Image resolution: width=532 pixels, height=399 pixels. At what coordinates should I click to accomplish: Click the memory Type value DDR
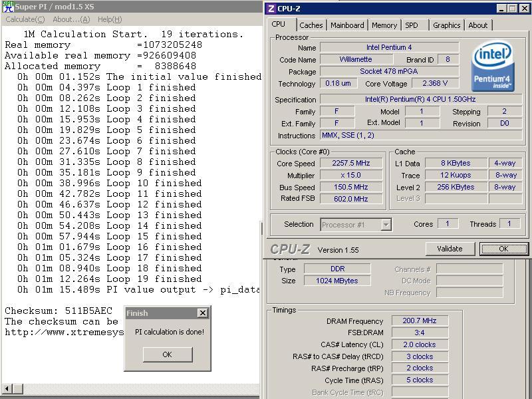(338, 269)
